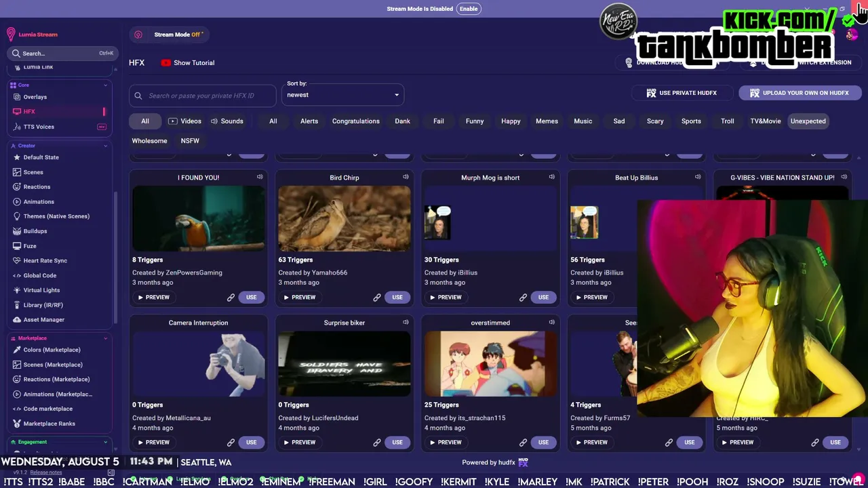Click the Themes (Native Scenes) lightbulb icon

pos(17,216)
